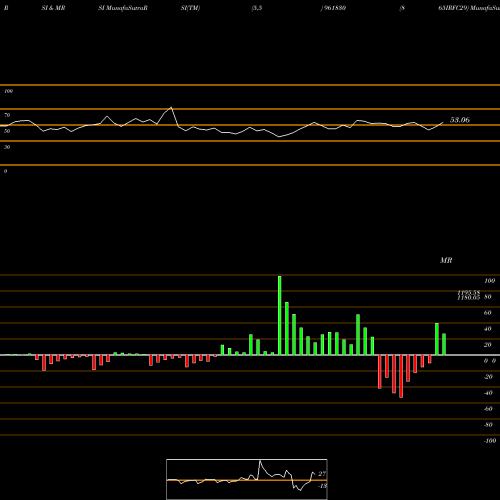
Task: Click the MR axis label -20
Action: pyautogui.click(x=488, y=377)
